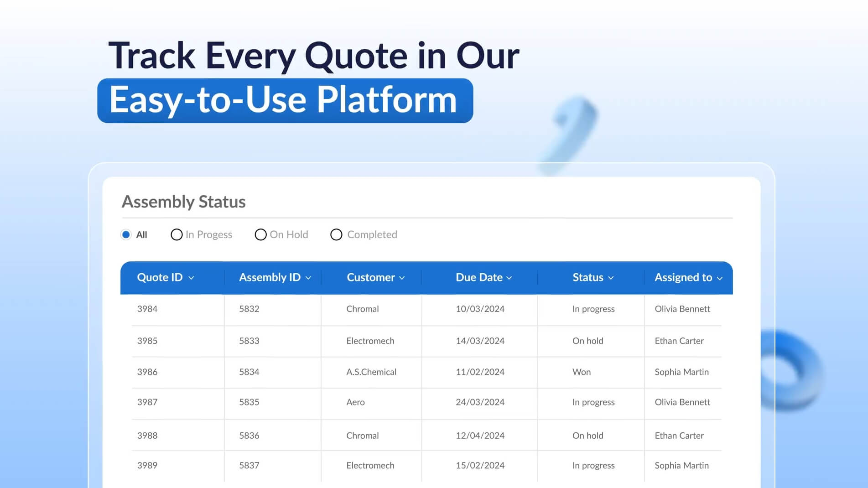This screenshot has height=488, width=868.
Task: Select customer A.S.Chemical
Action: 371,372
